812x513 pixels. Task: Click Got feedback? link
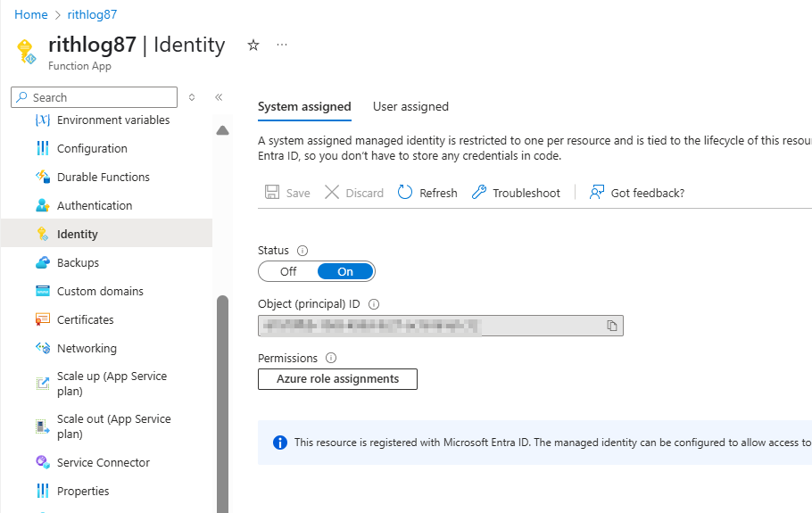[636, 193]
